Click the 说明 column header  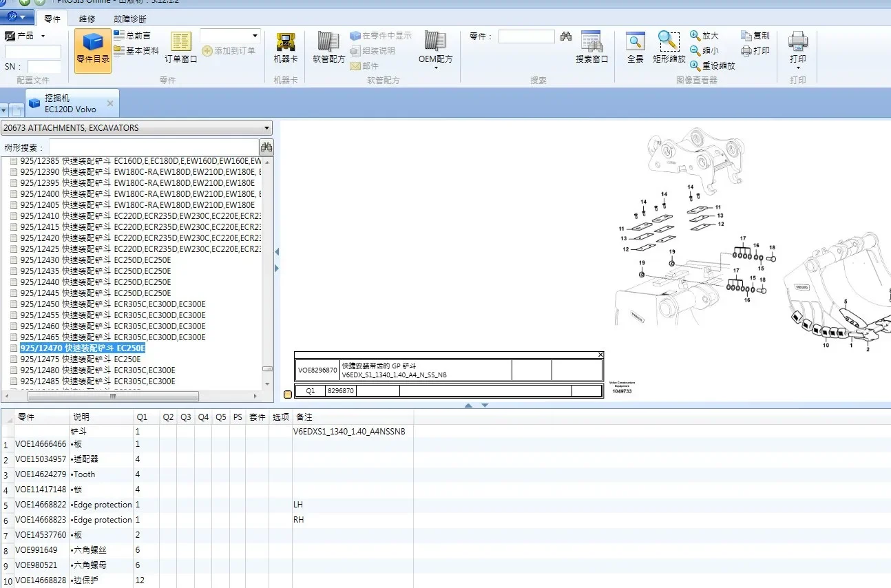pyautogui.click(x=101, y=417)
